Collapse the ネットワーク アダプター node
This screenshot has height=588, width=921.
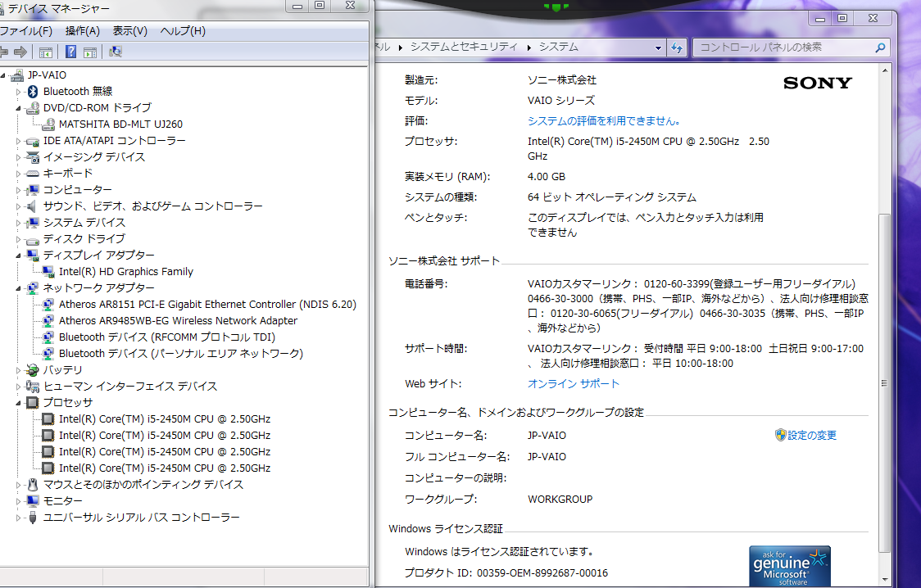[x=18, y=288]
